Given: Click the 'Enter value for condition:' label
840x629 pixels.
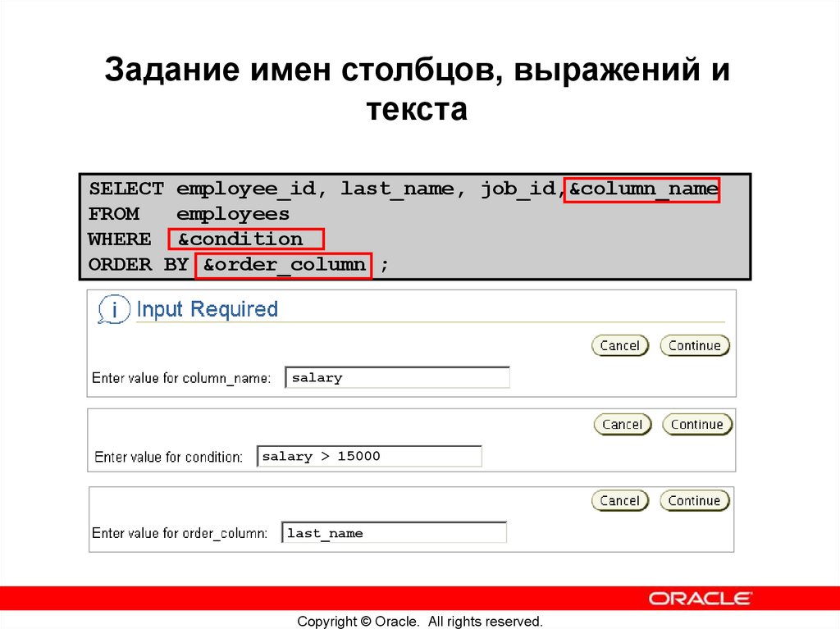Looking at the screenshot, I should 168,457.
